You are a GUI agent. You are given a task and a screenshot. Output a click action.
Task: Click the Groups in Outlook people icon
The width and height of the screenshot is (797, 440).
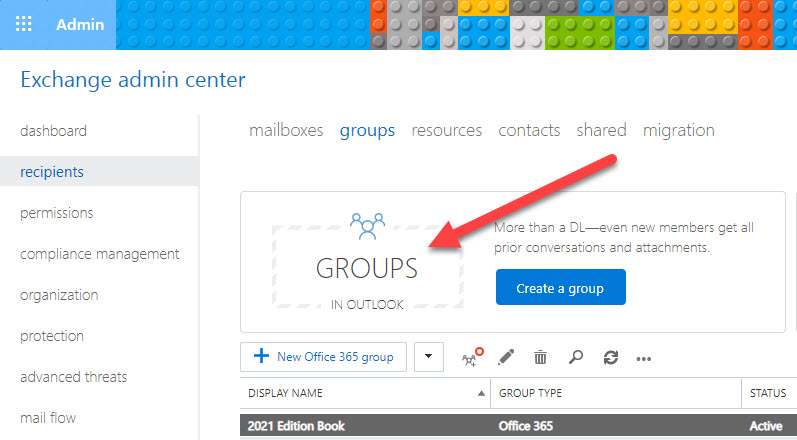[x=367, y=226]
